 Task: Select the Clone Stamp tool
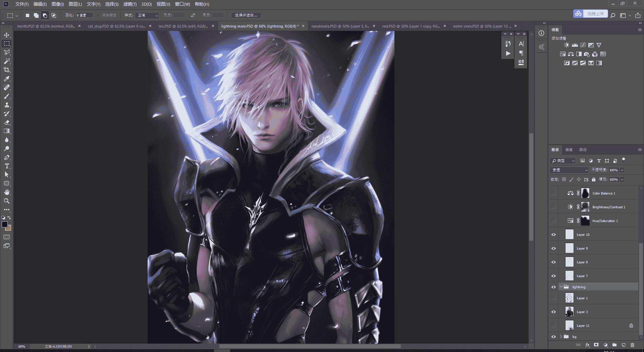(x=7, y=105)
